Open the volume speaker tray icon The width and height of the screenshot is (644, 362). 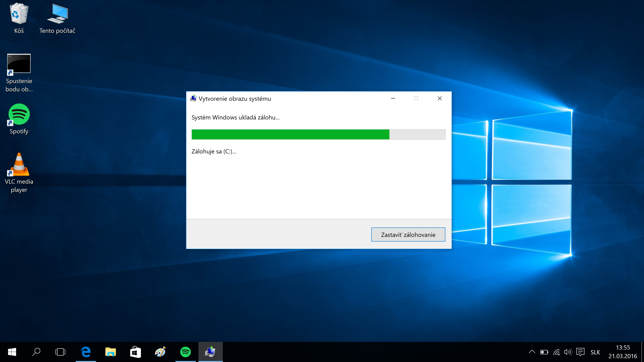tap(568, 352)
